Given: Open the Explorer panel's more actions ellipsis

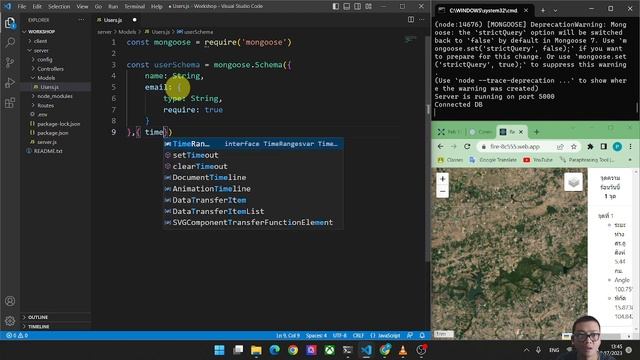Looking at the screenshot, I should coord(82,20).
